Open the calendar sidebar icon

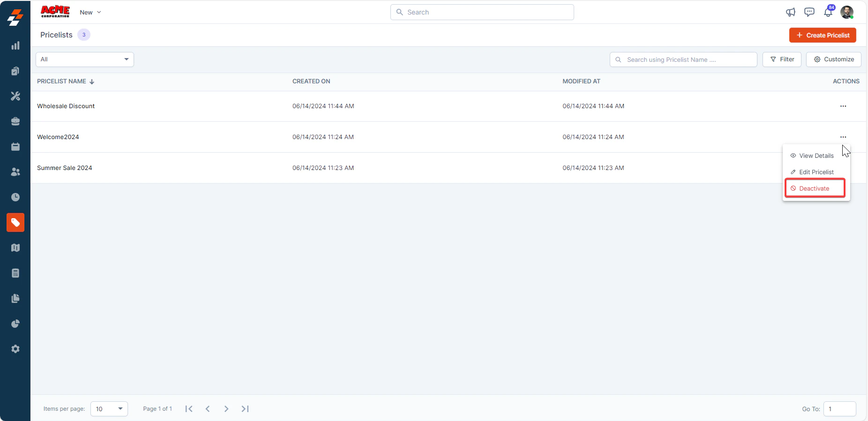(15, 147)
